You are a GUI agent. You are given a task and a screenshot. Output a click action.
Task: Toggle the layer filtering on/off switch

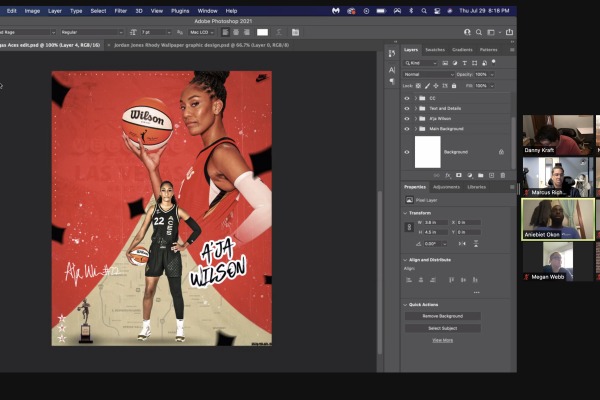point(494,62)
